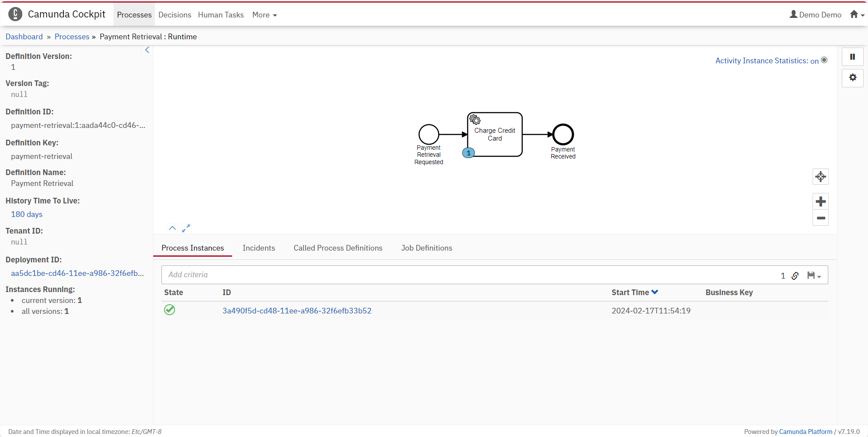Select the Payment Retrieval Requested start event
The width and height of the screenshot is (868, 437).
(x=429, y=134)
